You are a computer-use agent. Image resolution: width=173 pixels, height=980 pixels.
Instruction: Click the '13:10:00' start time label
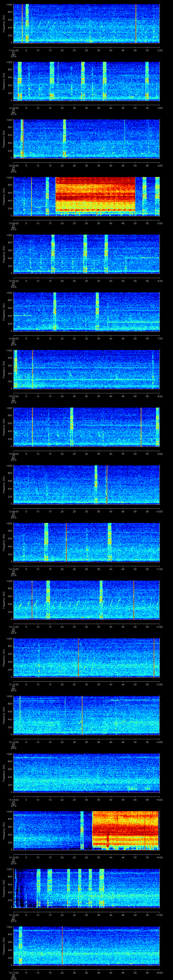pos(13,569)
